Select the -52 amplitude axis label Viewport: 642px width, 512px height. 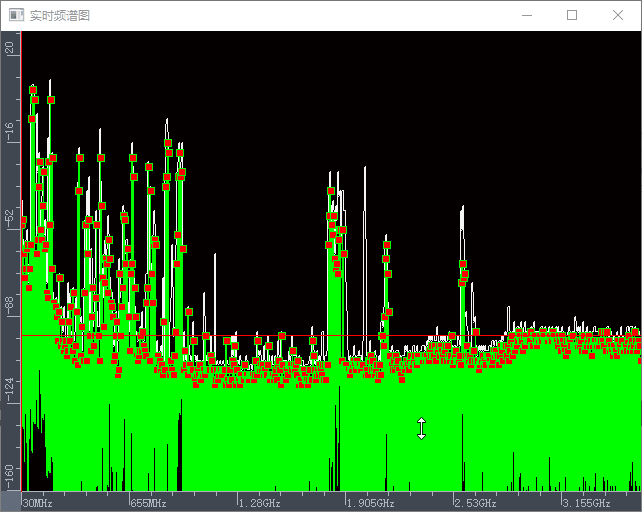11,217
